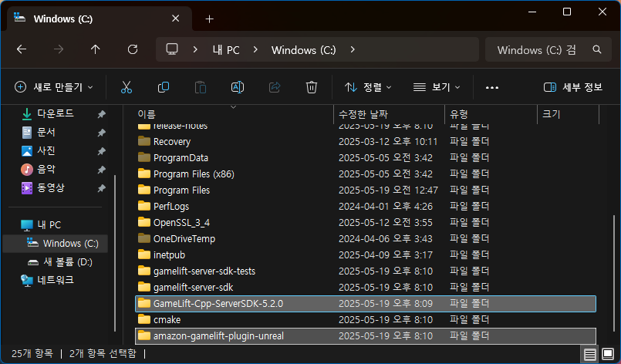Unpin 문서 using its pin icon
Image resolution: width=621 pixels, height=364 pixels.
tap(102, 133)
